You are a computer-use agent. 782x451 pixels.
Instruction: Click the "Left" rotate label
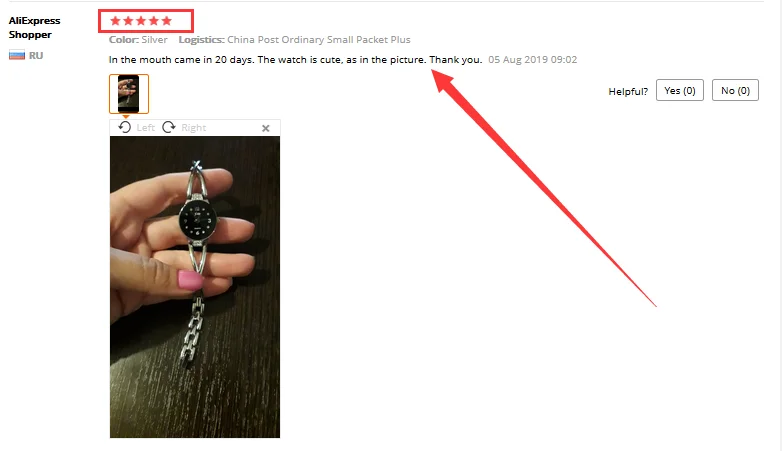(146, 128)
